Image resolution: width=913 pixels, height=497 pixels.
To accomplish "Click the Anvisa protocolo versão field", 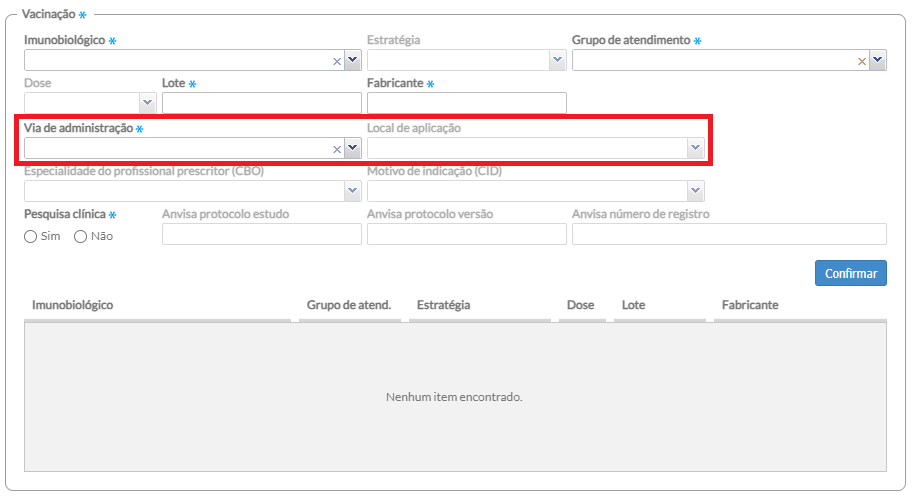I will point(466,234).
